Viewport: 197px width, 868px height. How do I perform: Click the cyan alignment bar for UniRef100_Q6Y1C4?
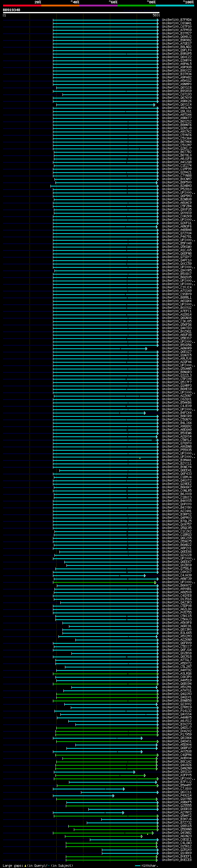point(106,105)
